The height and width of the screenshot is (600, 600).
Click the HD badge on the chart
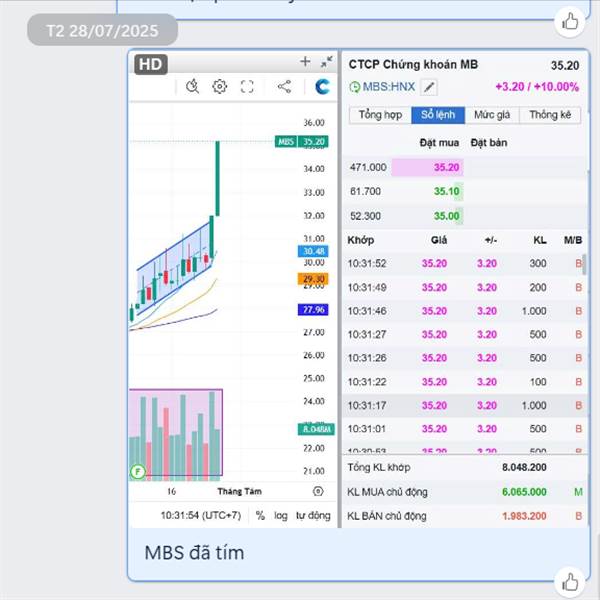(150, 64)
